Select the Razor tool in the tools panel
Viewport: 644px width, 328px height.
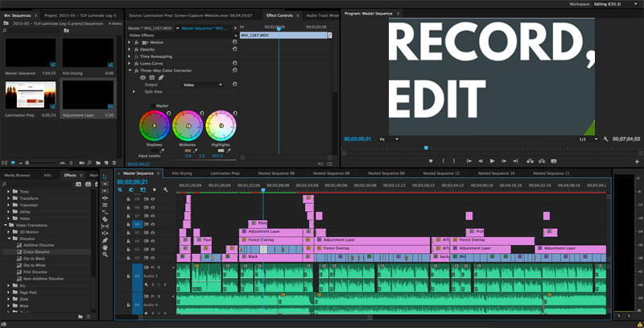(x=105, y=219)
